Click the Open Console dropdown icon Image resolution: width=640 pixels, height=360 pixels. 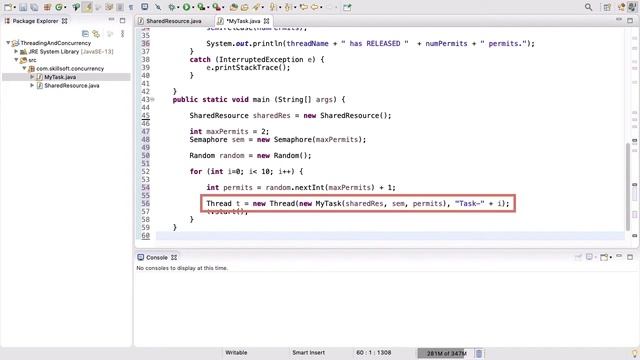pyautogui.click(x=605, y=257)
